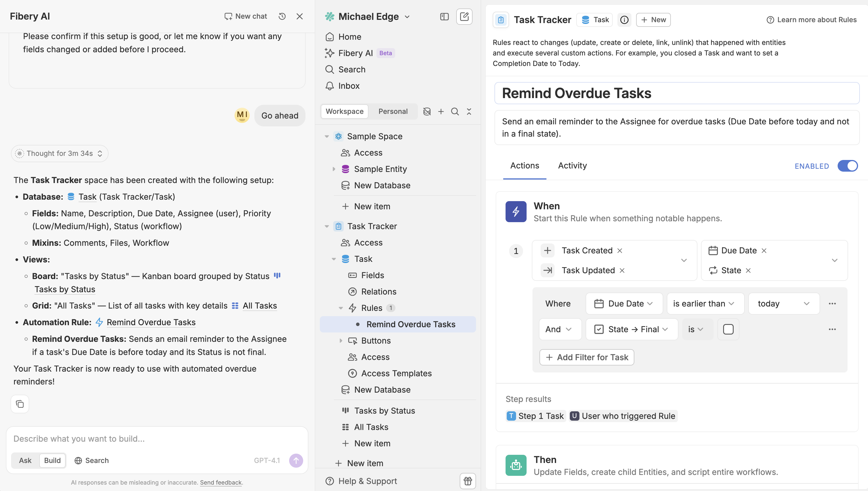Toggle the left sidebar panel icon
The width and height of the screenshot is (868, 491).
[x=444, y=16]
